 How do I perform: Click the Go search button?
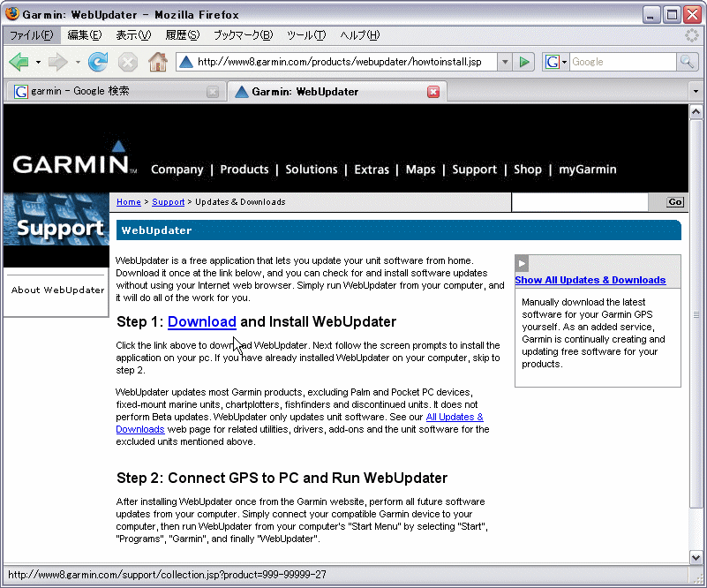(675, 202)
